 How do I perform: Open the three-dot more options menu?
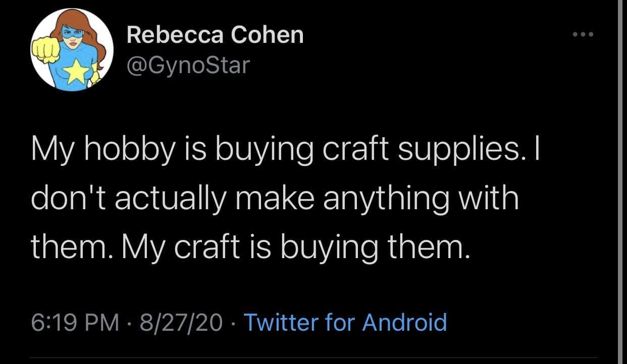584,35
